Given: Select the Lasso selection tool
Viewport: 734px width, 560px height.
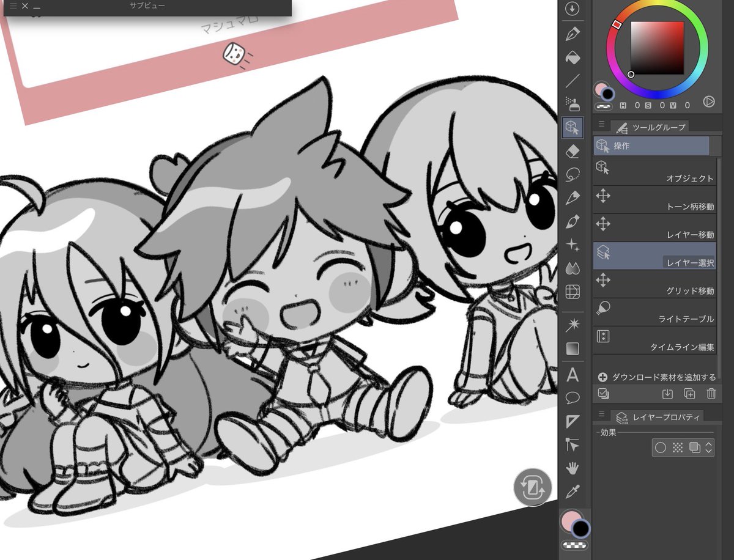Looking at the screenshot, I should point(573,174).
